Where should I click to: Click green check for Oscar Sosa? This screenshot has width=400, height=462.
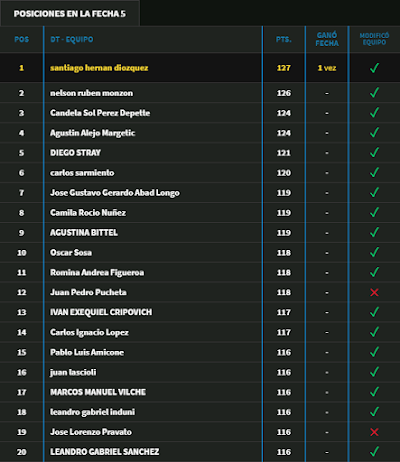374,252
